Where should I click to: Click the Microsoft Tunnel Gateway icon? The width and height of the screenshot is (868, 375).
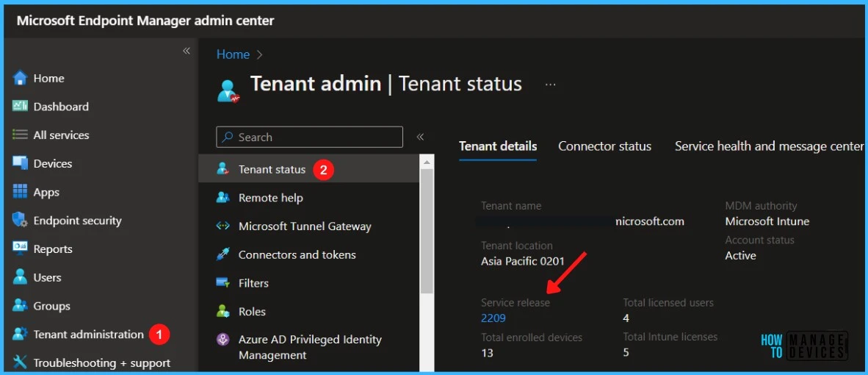pyautogui.click(x=223, y=226)
